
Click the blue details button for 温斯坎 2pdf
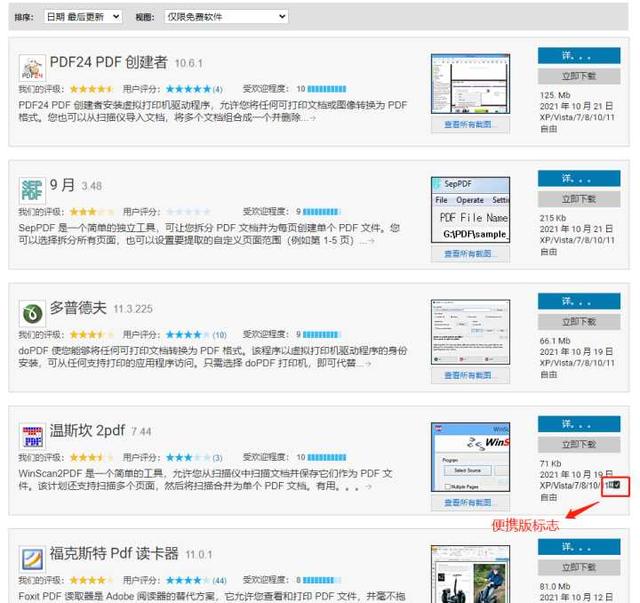pos(579,424)
